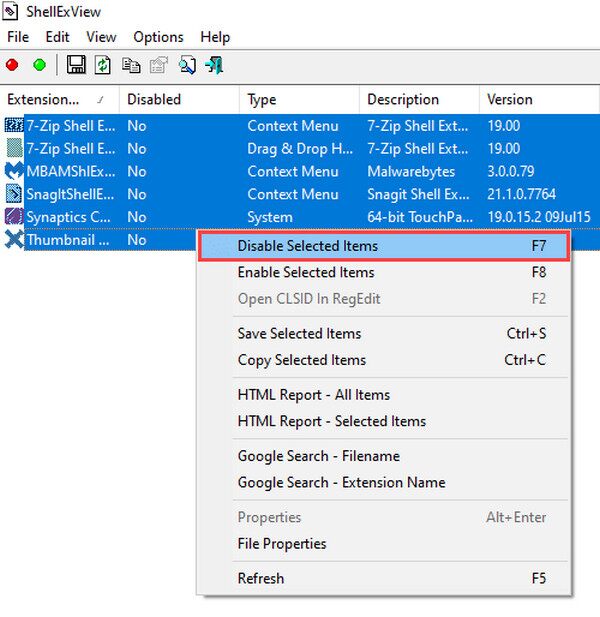Click the Synaptics row icon

[14, 217]
